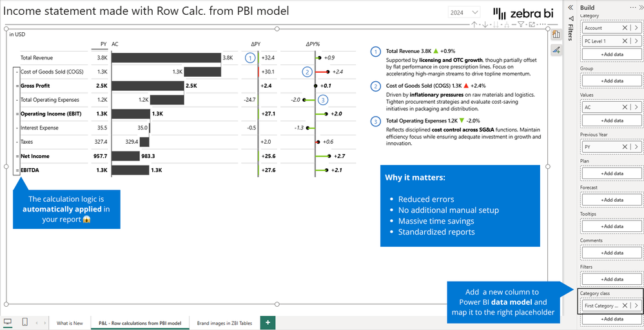Switch to mobile layout view icon
Viewport: 644px width, 330px height.
24,322
